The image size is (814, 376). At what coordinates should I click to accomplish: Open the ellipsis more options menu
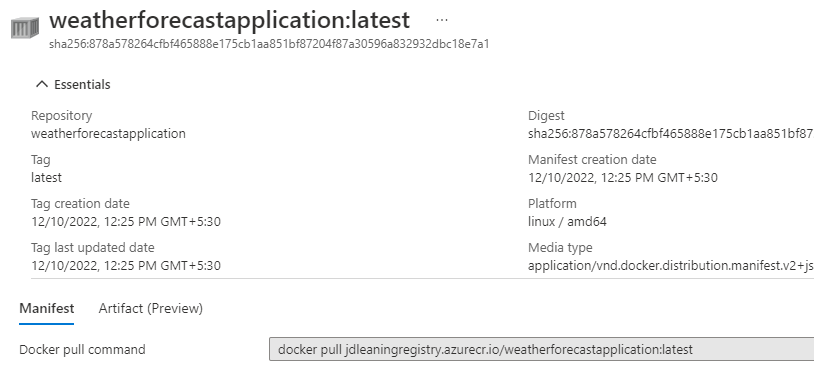click(442, 20)
